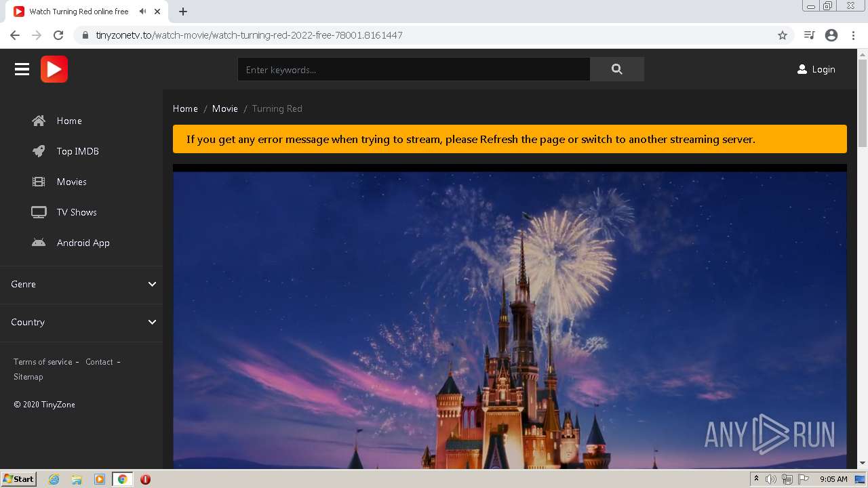
Task: Click the Chrome taskbar icon
Action: click(122, 479)
